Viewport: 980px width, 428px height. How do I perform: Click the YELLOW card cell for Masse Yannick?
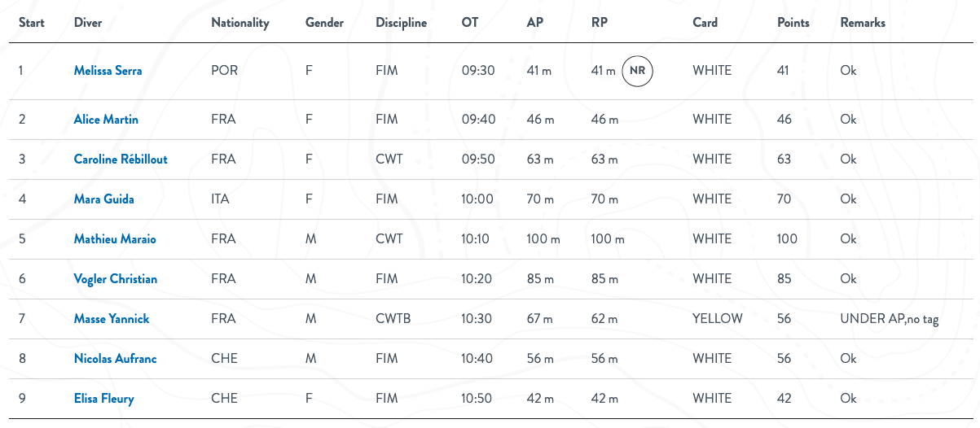718,319
